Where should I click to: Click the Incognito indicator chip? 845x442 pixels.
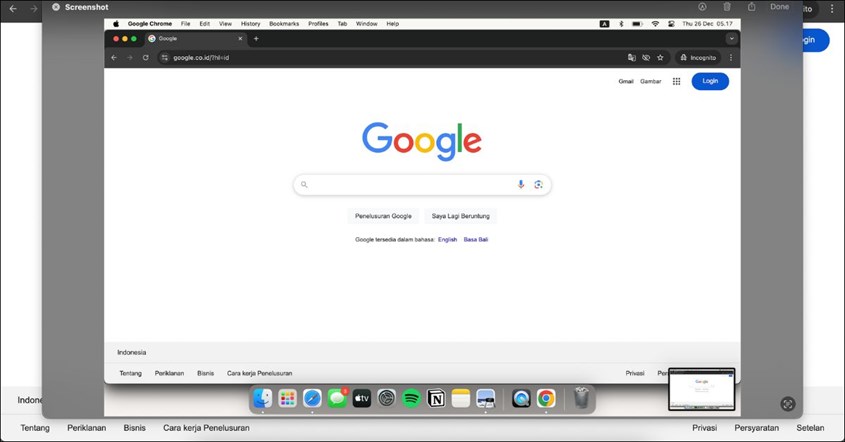tap(698, 58)
